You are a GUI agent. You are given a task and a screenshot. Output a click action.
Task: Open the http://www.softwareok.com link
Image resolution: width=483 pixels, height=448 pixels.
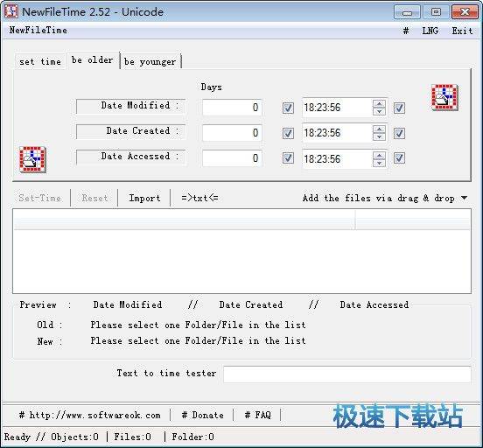[x=89, y=415]
